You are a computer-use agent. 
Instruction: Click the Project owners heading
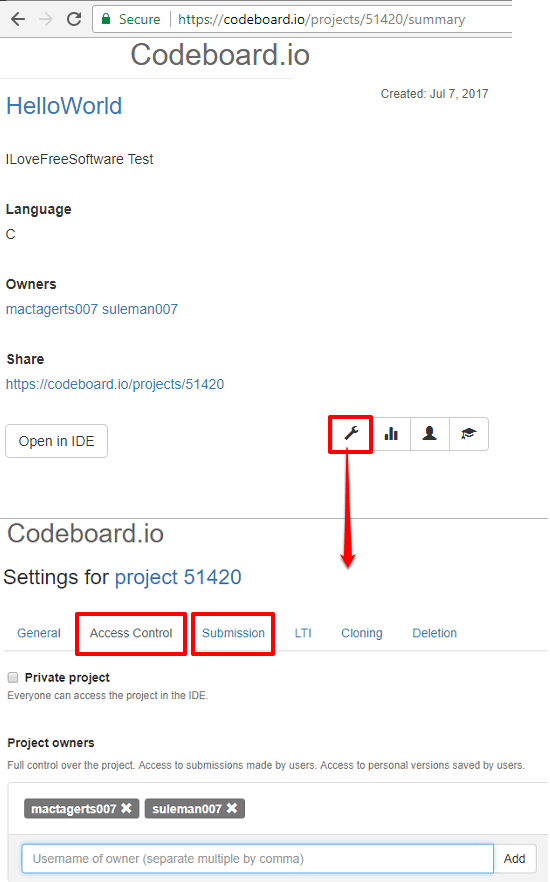coord(51,742)
